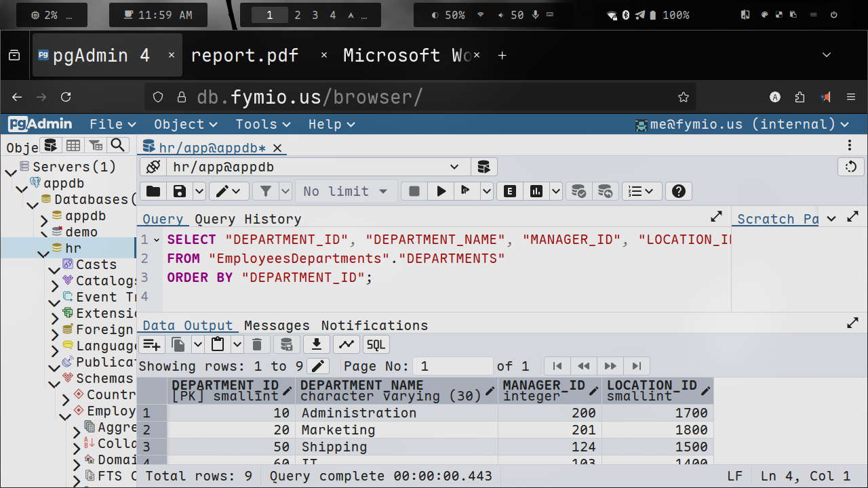Viewport: 868px width, 488px height.
Task: Open the Graph Visualiser icon
Action: coord(347,344)
